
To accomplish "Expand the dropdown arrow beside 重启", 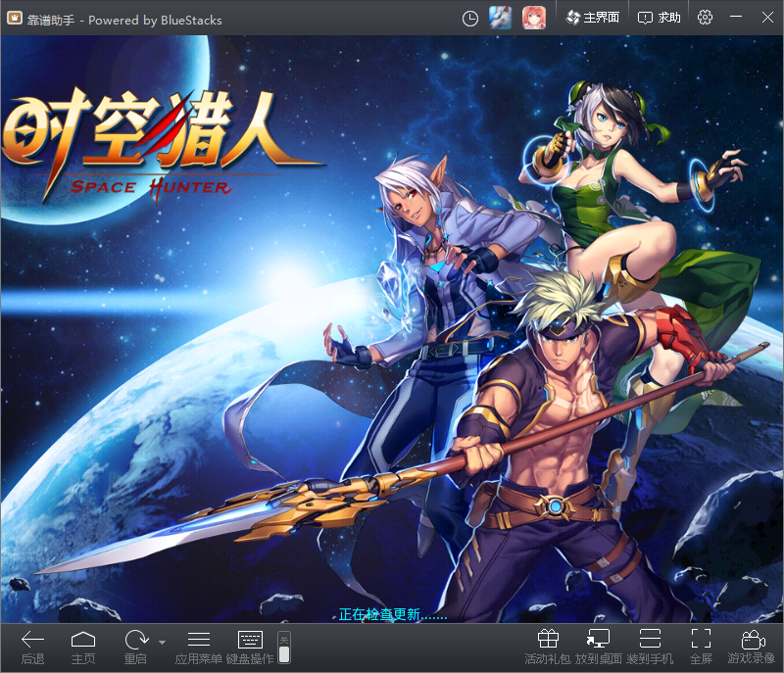I will pyautogui.click(x=161, y=642).
